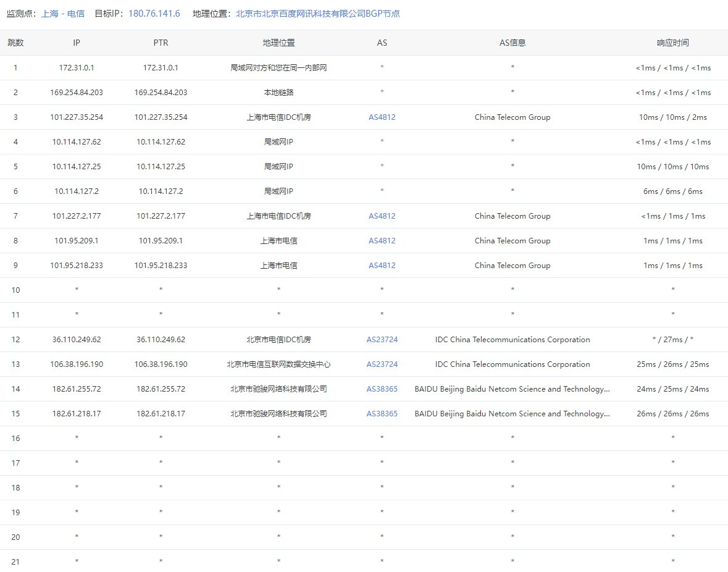This screenshot has height=572, width=728.
Task: Select PTR cell 101.95.218.233
Action: point(161,265)
